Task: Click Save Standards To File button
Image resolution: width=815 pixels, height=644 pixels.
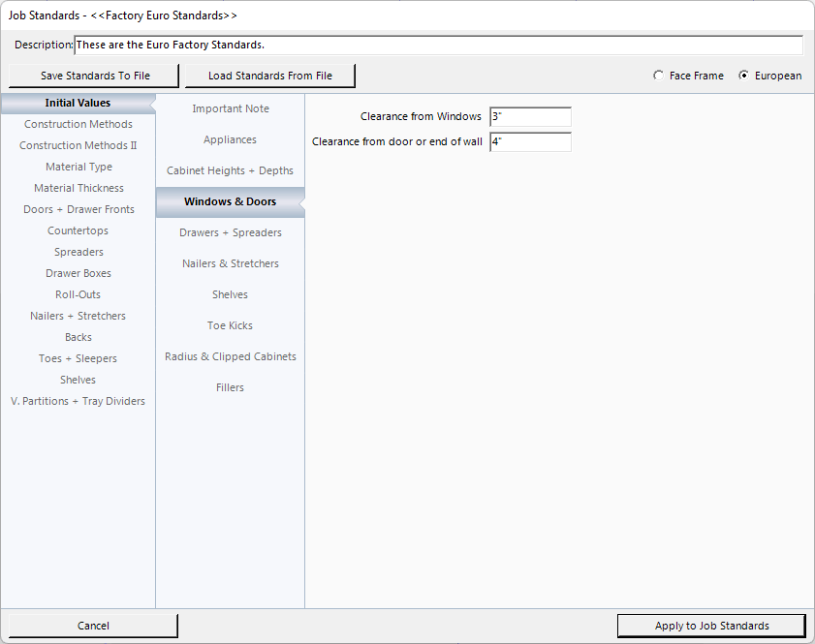Action: (x=95, y=76)
